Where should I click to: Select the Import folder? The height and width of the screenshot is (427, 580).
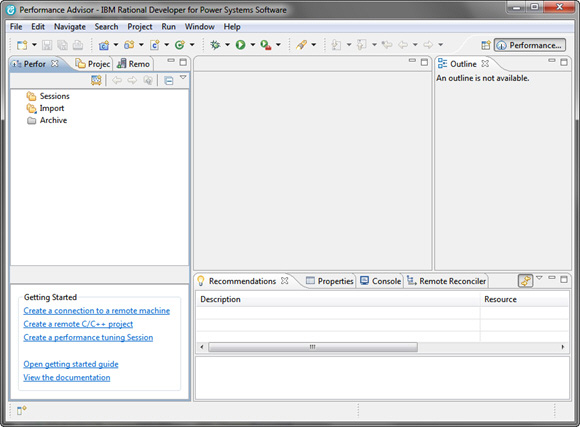[45, 108]
